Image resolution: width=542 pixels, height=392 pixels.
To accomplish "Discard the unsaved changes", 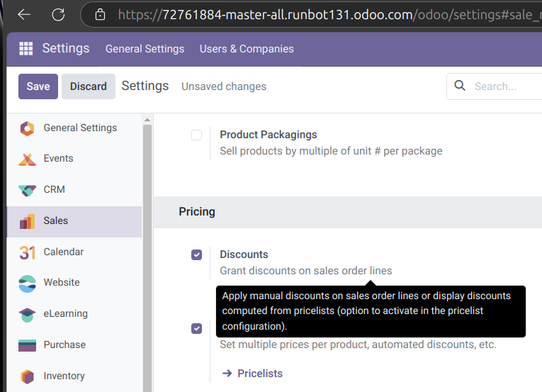I will tap(89, 86).
